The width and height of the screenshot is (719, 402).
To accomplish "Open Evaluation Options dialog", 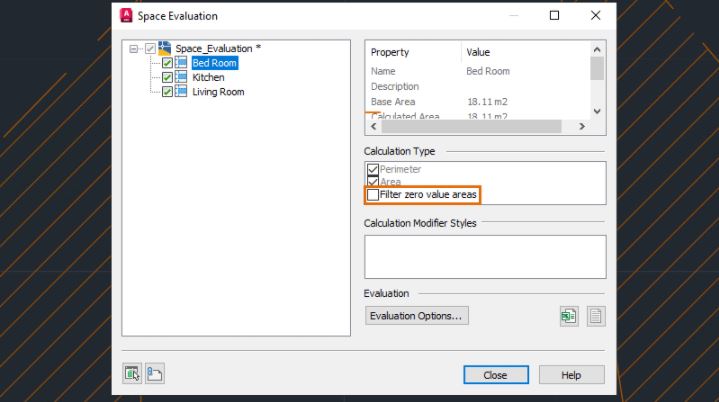I will pos(416,316).
